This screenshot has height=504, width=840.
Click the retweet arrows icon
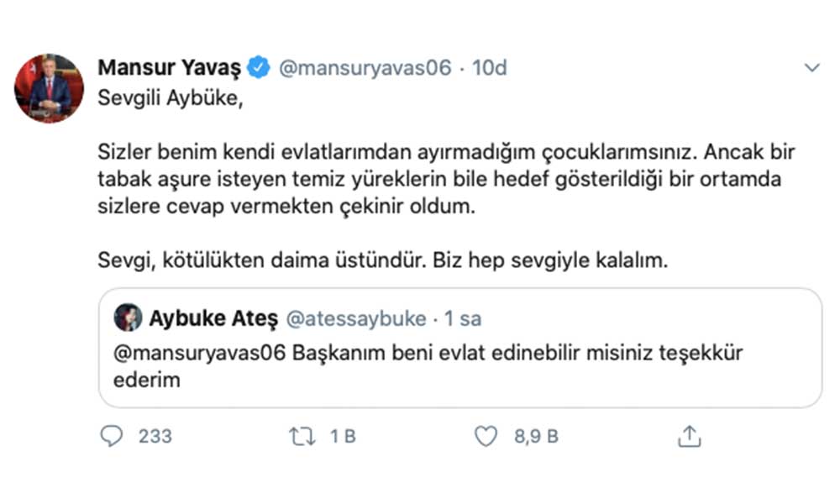pyautogui.click(x=302, y=436)
